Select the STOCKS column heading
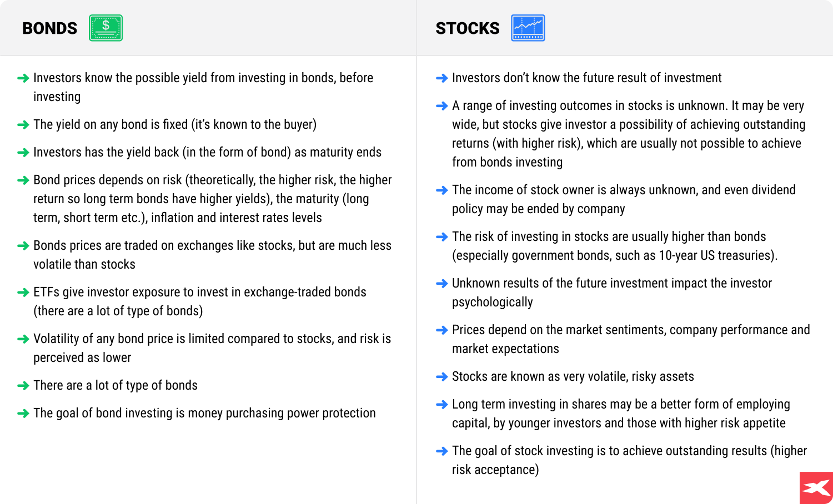This screenshot has height=504, width=833. coord(468,28)
